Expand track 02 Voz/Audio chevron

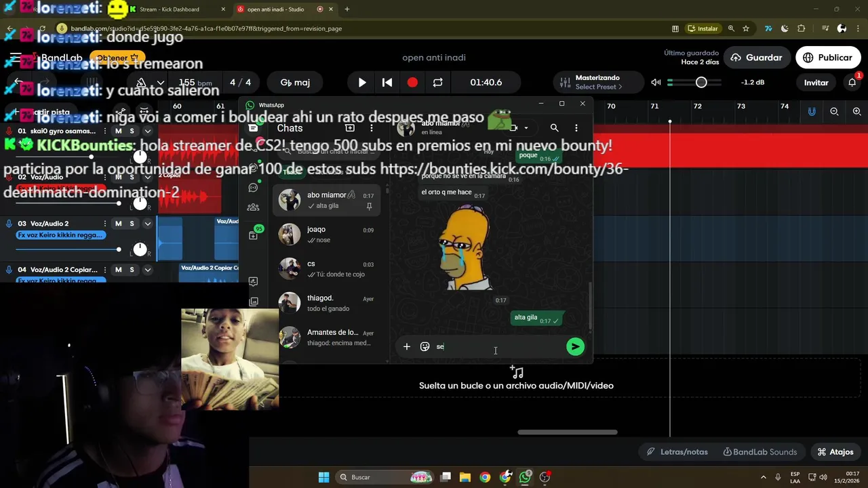click(x=147, y=177)
